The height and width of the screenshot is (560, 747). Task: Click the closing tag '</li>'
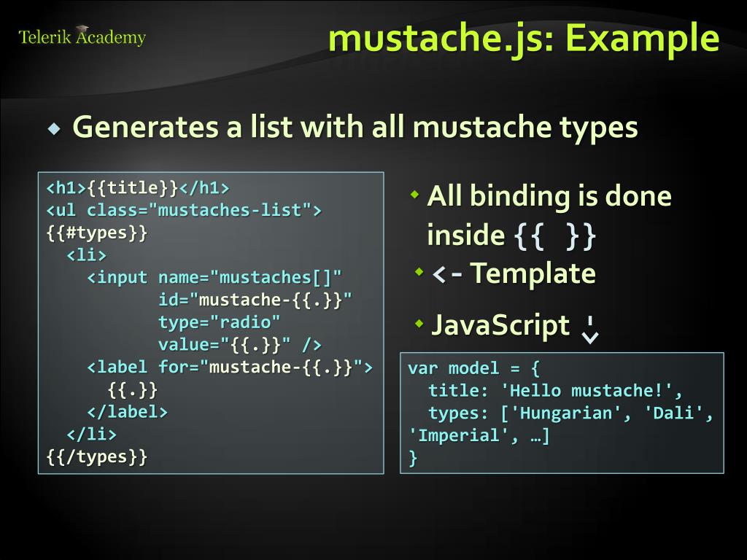click(x=91, y=434)
